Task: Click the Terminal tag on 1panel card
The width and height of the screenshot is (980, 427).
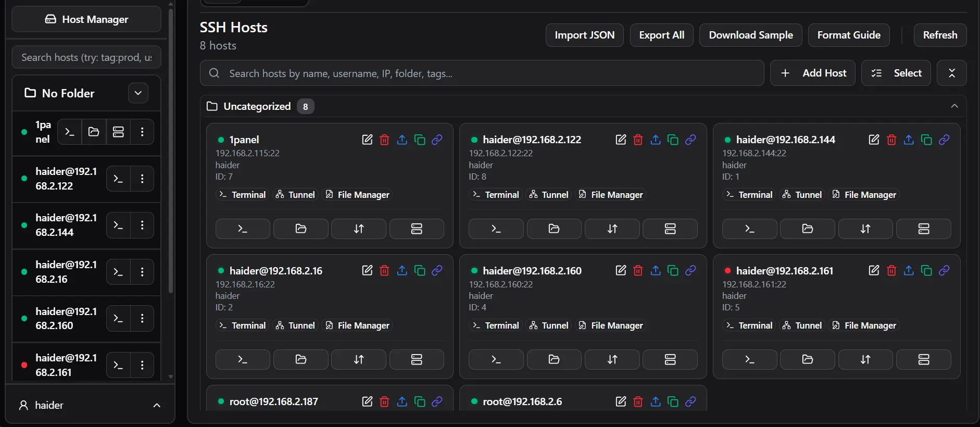Action: 242,195
